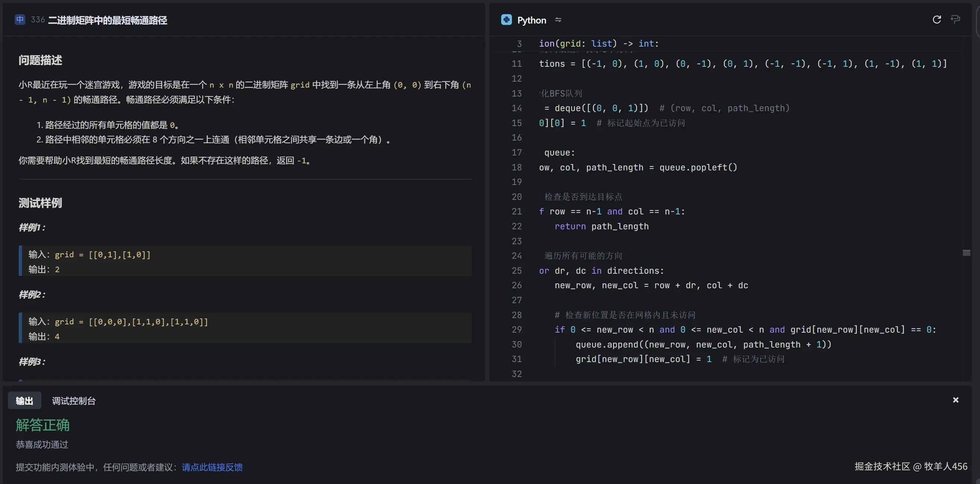The height and width of the screenshot is (484, 980).
Task: Click the queue.append code line
Action: 703,344
